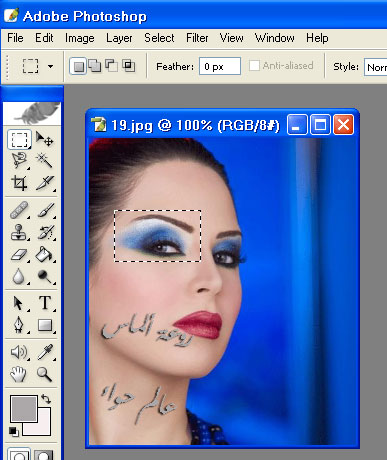387x460 pixels.
Task: Select the Crop tool
Action: click(x=19, y=183)
